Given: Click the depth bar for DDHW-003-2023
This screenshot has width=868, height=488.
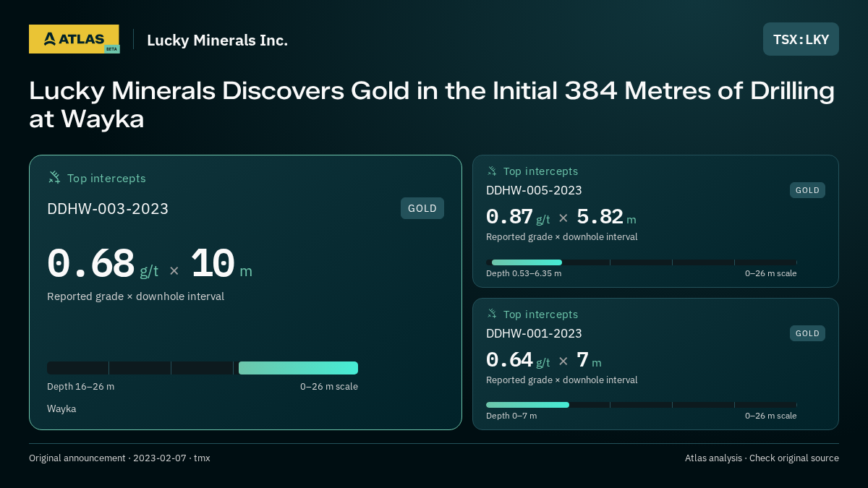Looking at the screenshot, I should pyautogui.click(x=203, y=368).
